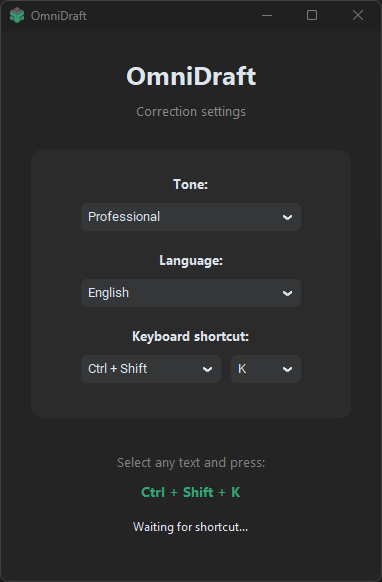
Task: Click the Tone: label
Action: (x=190, y=184)
